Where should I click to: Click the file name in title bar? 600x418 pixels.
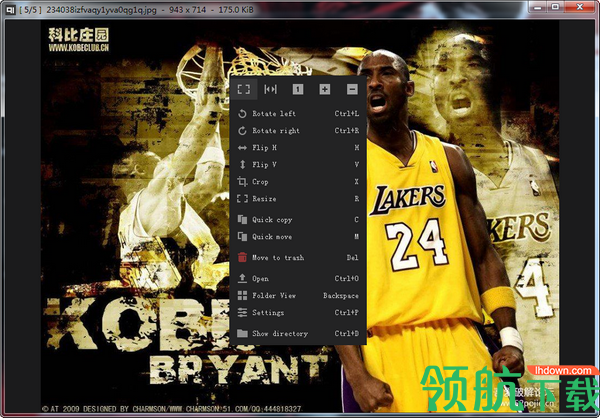pos(101,10)
